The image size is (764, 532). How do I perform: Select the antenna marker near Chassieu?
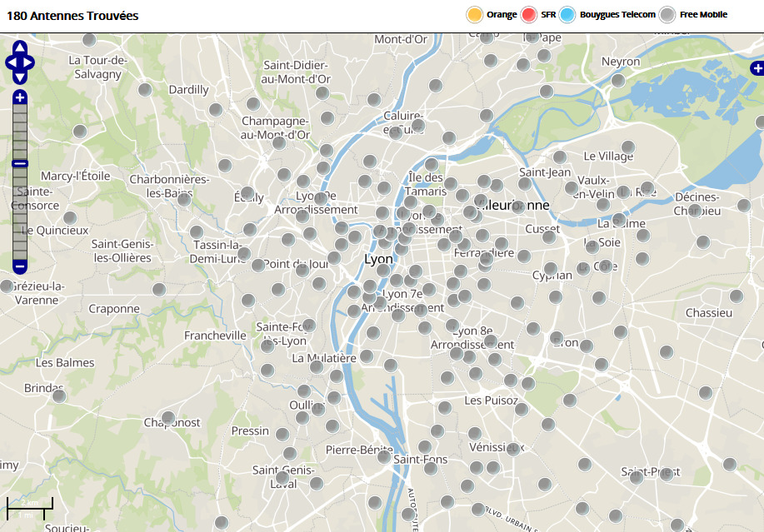[x=737, y=296]
